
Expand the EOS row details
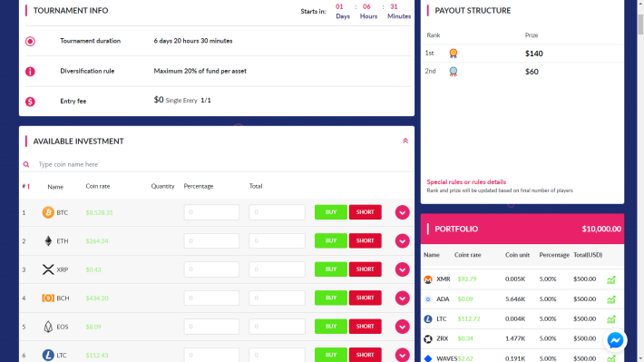(x=402, y=327)
